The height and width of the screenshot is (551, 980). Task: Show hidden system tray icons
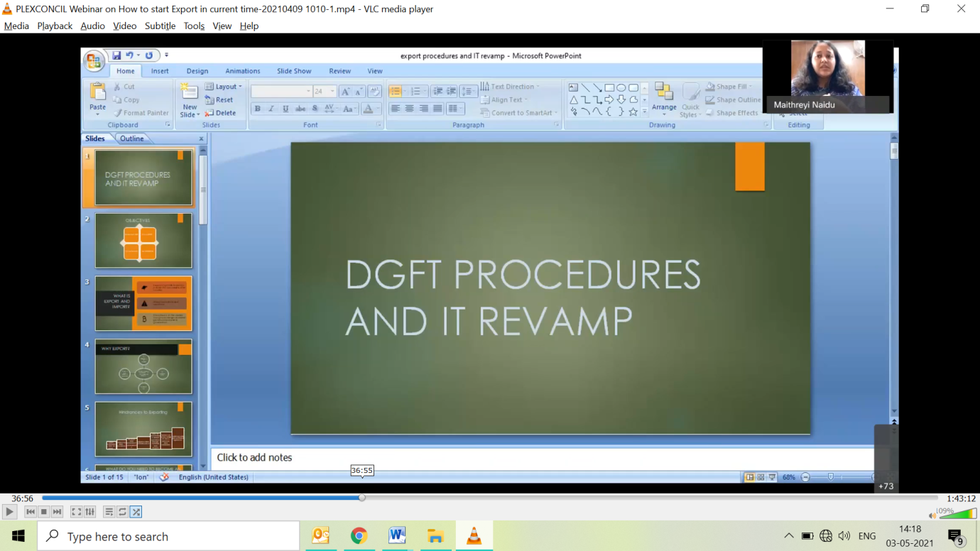coord(789,536)
